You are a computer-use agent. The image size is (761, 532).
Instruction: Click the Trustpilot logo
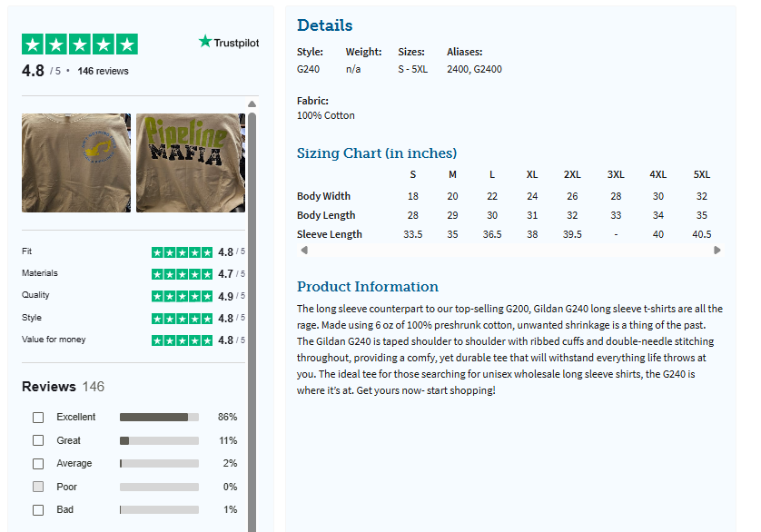[229, 43]
